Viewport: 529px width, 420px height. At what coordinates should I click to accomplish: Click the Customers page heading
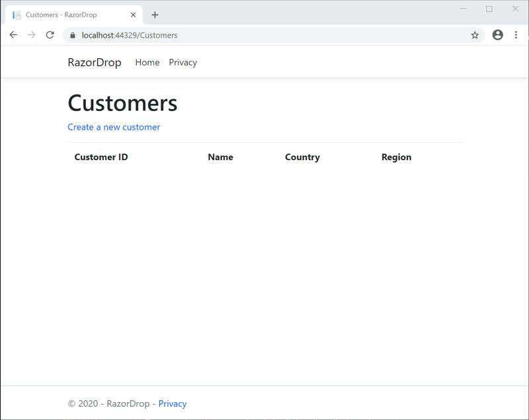point(122,103)
